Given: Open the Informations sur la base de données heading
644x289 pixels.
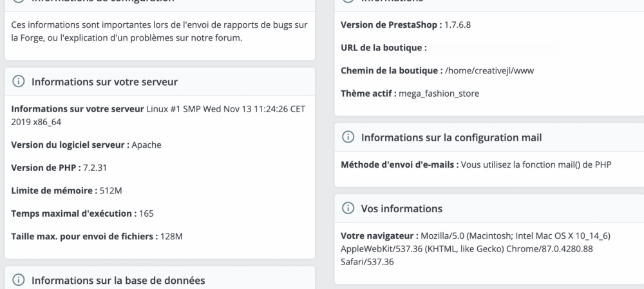Looking at the screenshot, I should tap(118, 281).
